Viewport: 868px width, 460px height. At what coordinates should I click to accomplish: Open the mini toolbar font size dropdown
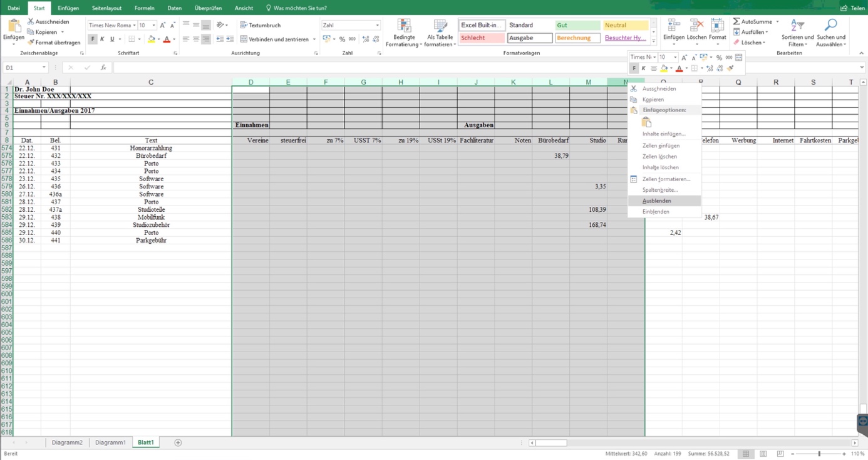pyautogui.click(x=674, y=57)
